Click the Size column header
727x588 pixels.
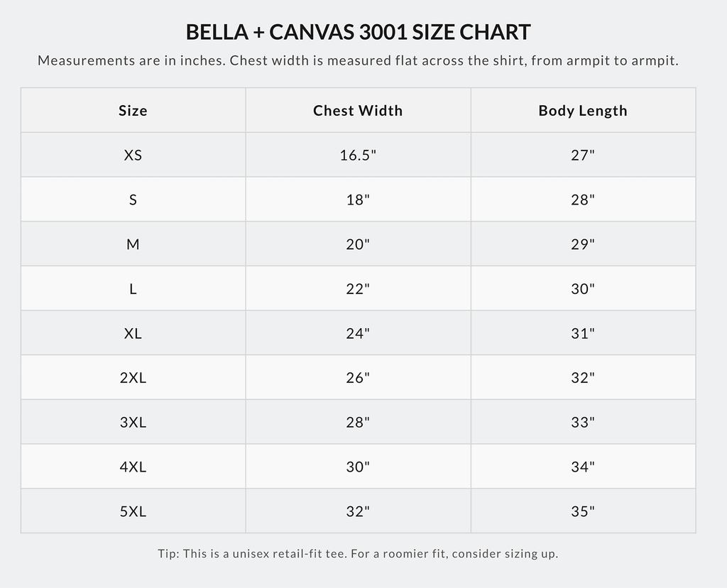pos(133,110)
